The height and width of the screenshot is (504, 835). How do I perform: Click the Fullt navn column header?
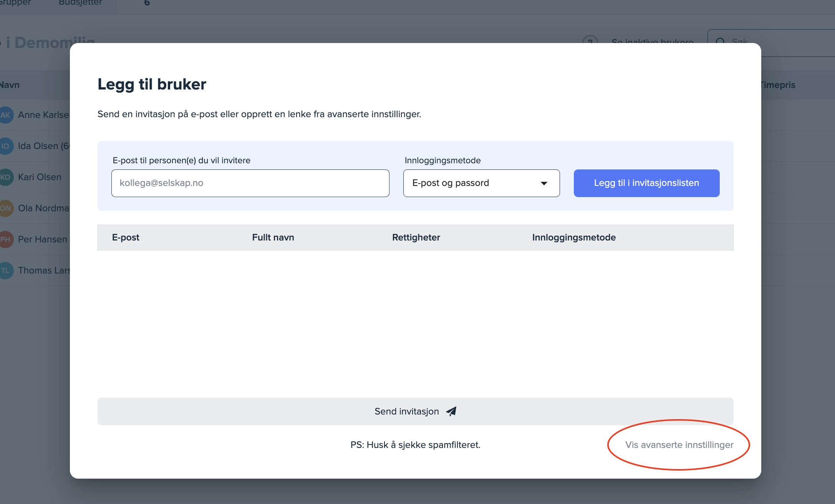[x=273, y=237]
